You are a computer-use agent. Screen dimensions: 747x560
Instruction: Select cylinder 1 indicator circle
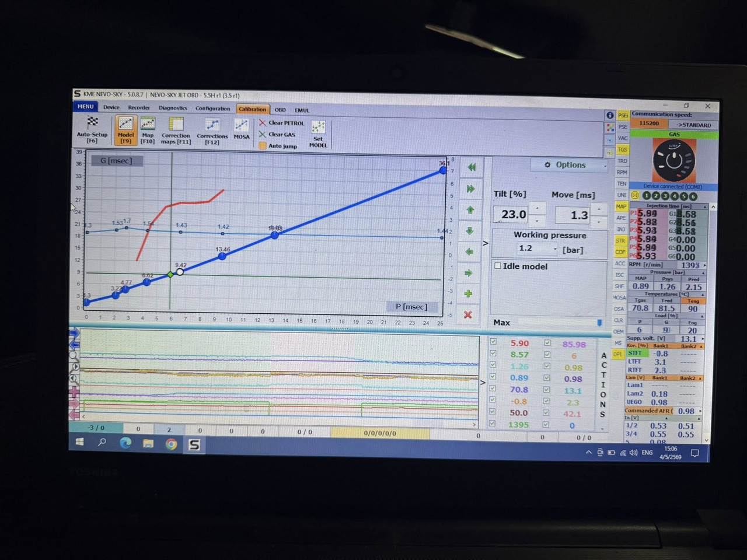(647, 196)
